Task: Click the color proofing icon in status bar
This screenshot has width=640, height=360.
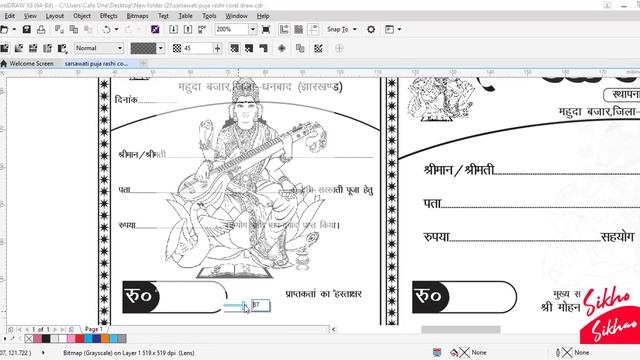Action: [437, 352]
